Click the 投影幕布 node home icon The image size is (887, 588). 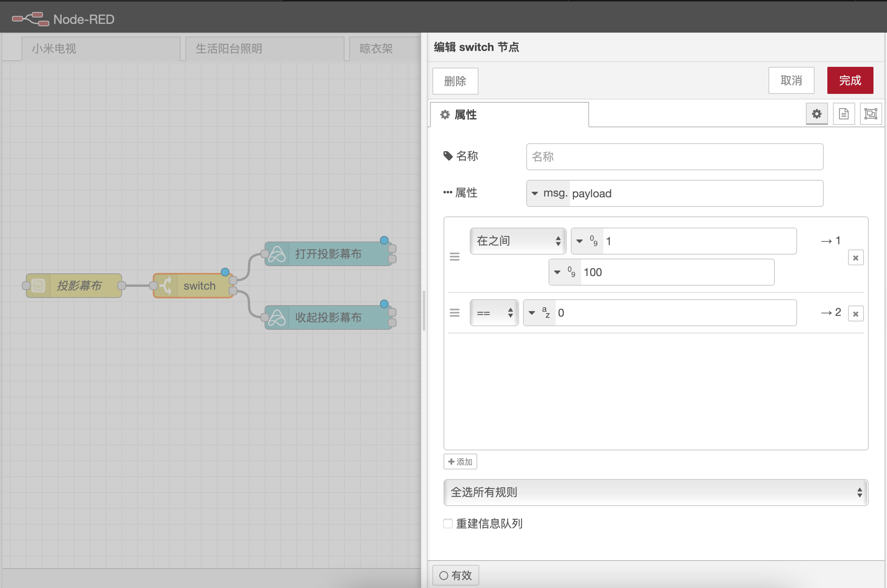click(x=39, y=286)
